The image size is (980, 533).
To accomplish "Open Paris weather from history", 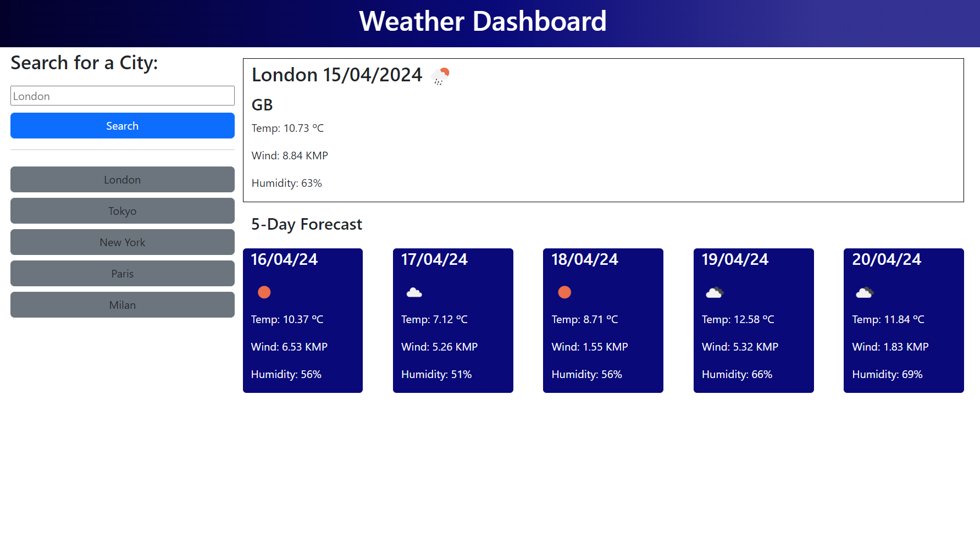I will tap(122, 274).
